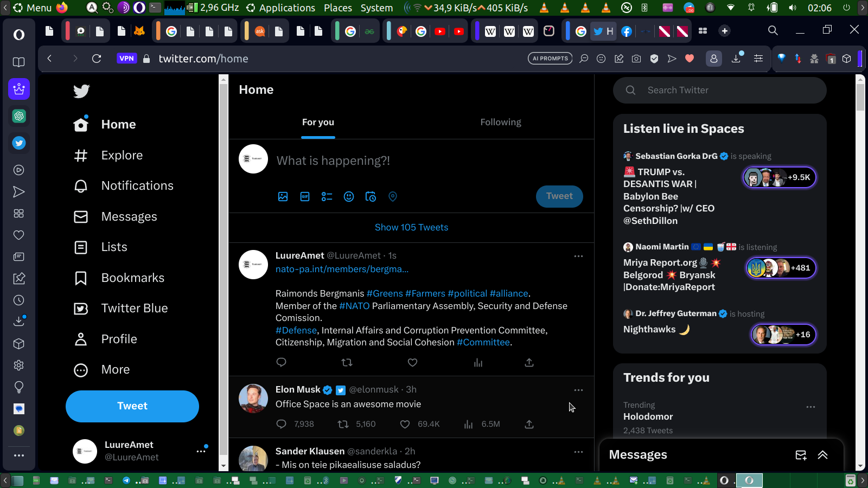This screenshot has width=868, height=488.
Task: Open Messages in navigation
Action: tap(116, 217)
